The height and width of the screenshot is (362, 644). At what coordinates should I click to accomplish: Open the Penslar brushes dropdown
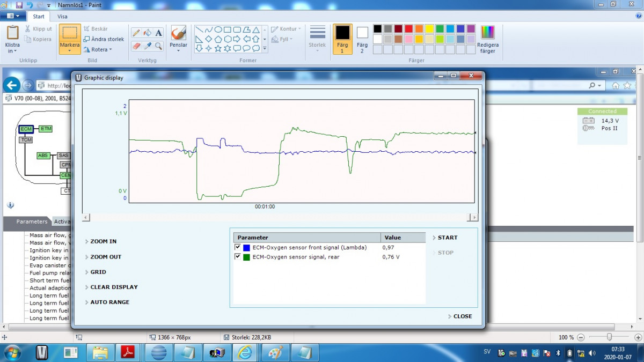pos(178,46)
